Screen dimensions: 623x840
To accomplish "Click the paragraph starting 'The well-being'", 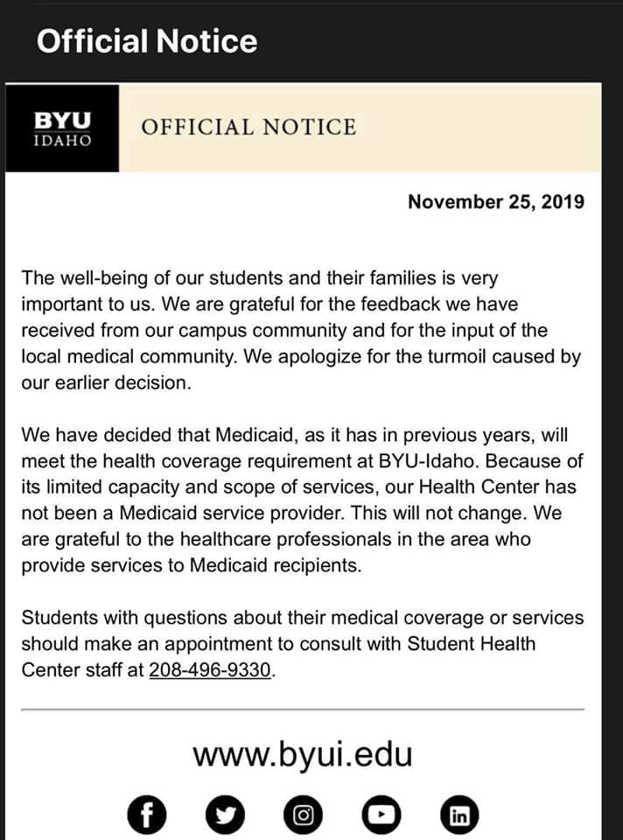I will pyautogui.click(x=301, y=330).
